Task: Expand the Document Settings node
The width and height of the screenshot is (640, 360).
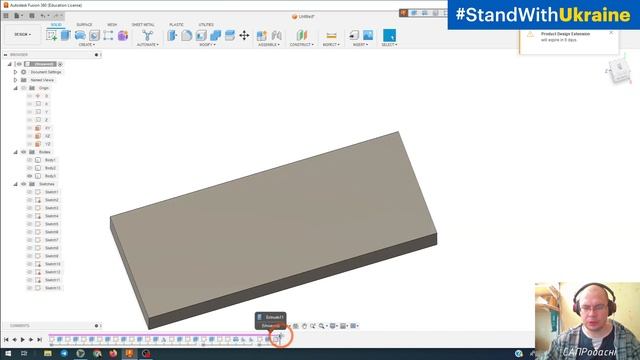Action: pyautogui.click(x=16, y=72)
